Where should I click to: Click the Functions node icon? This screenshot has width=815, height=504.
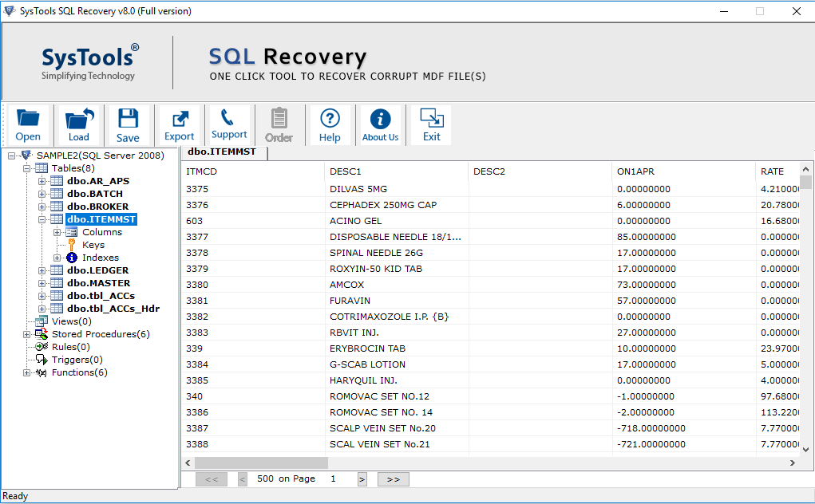[x=42, y=372]
